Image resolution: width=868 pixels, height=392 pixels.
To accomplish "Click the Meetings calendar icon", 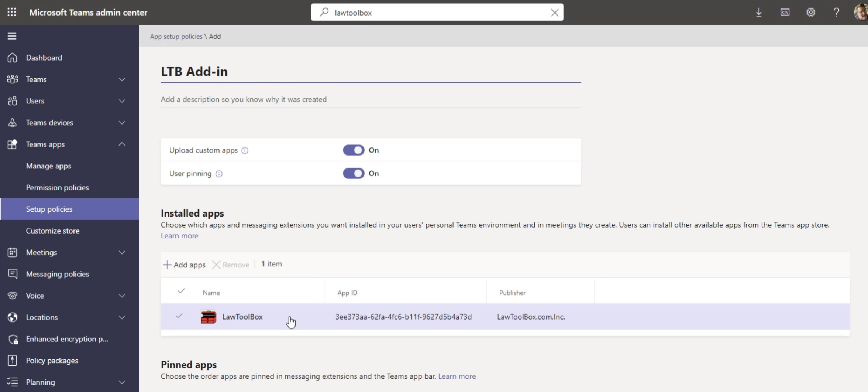I will (12, 252).
